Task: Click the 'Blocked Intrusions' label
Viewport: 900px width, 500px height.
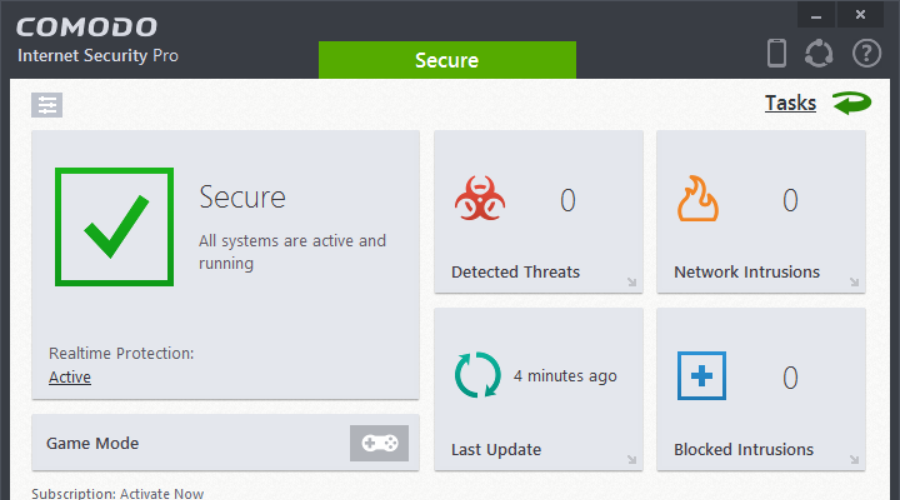Action: coord(743,449)
